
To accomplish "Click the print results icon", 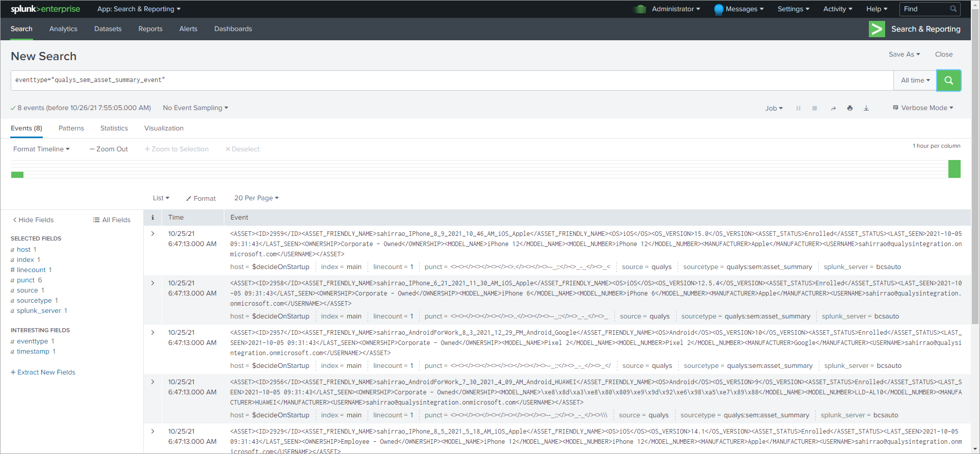I will pos(849,109).
